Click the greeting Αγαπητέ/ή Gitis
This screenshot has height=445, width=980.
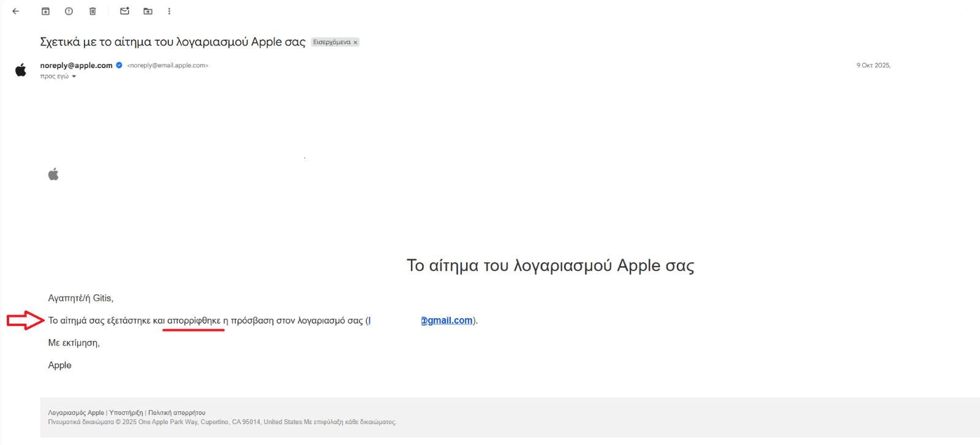81,299
